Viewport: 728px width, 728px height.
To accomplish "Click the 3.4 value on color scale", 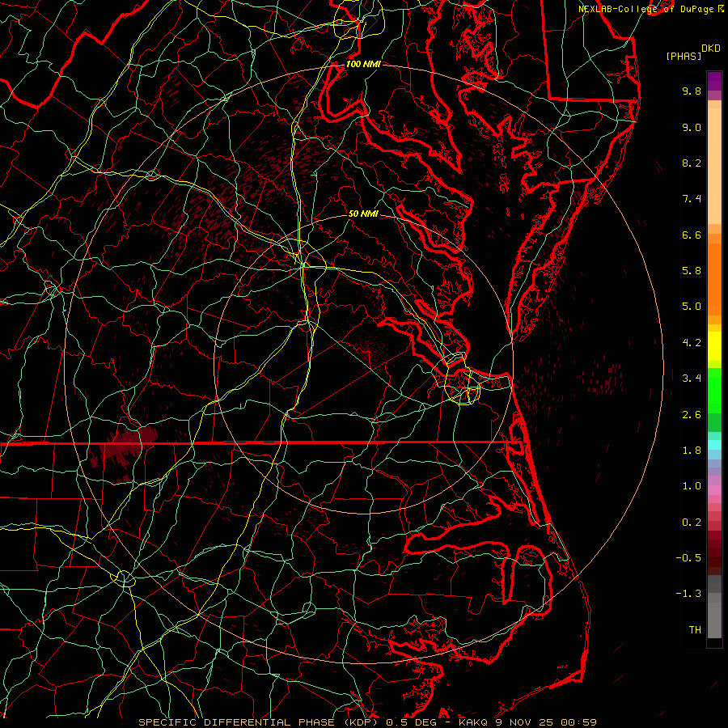I will [692, 379].
